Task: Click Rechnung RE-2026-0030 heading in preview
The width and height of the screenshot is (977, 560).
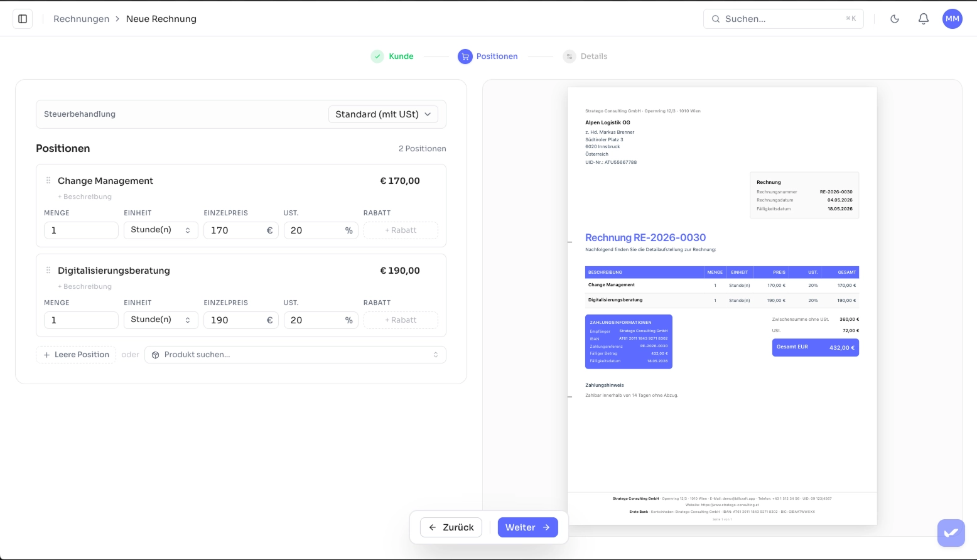Action: 645,237
